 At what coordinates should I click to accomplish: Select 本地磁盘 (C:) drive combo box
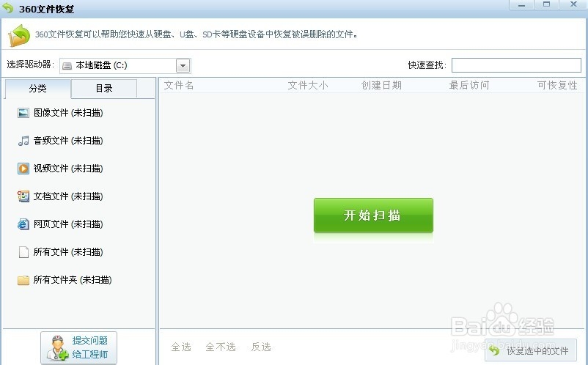tap(125, 66)
